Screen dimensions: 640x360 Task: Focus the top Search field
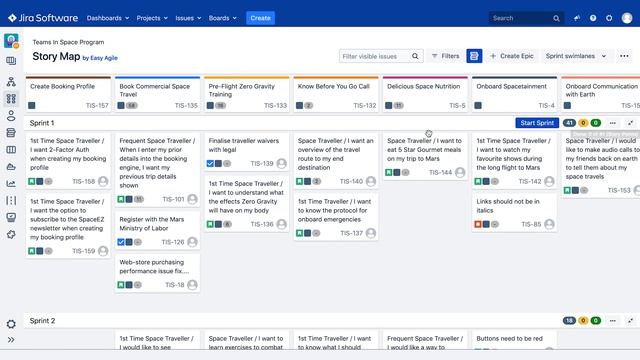[x=526, y=18]
